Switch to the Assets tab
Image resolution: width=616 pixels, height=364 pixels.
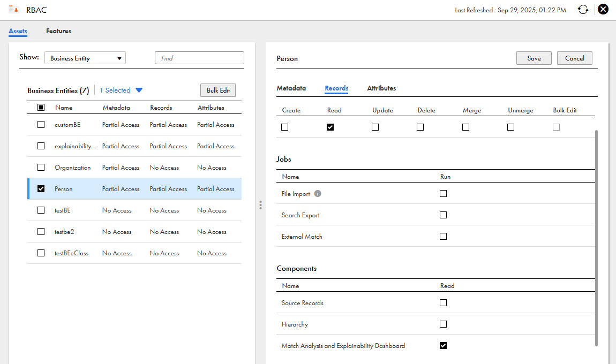pyautogui.click(x=18, y=31)
